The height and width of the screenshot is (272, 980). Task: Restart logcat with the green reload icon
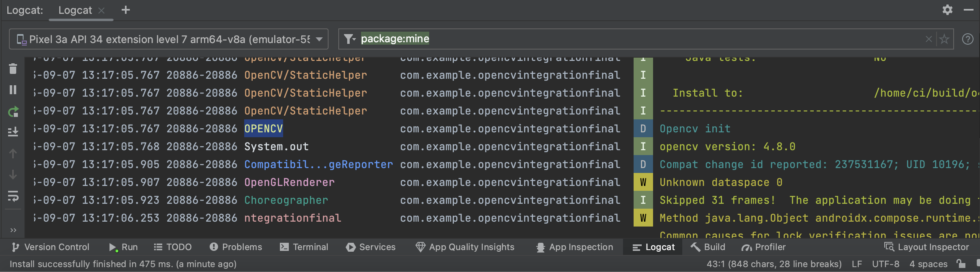[x=13, y=112]
